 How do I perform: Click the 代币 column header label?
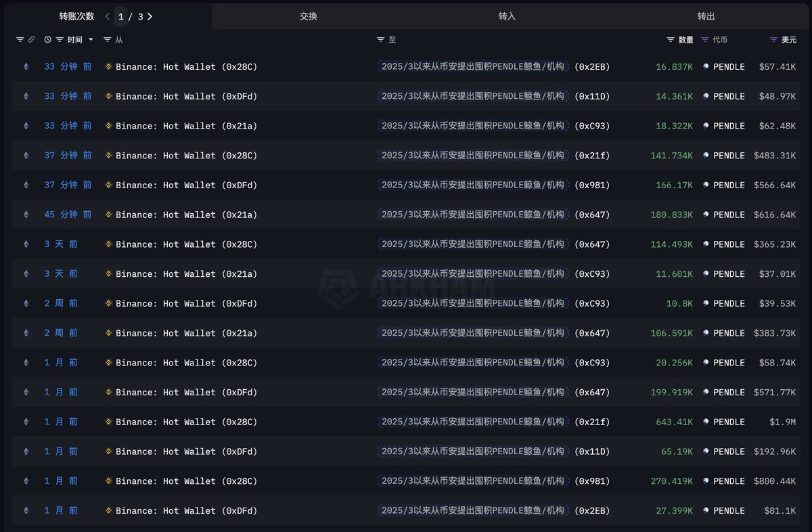tap(721, 40)
